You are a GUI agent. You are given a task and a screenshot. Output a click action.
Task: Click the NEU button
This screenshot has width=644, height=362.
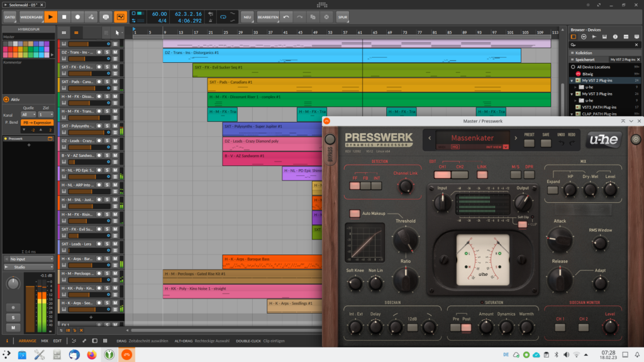pos(247,17)
